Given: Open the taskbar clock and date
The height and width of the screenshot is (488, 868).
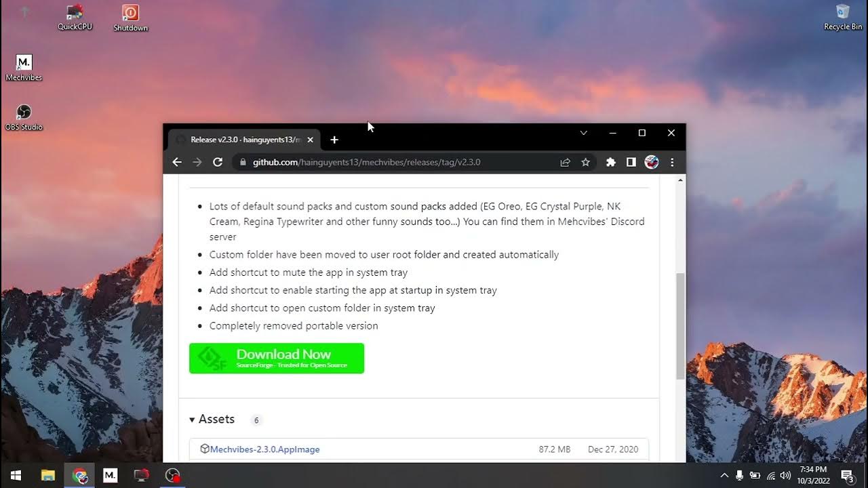Looking at the screenshot, I should [x=813, y=475].
